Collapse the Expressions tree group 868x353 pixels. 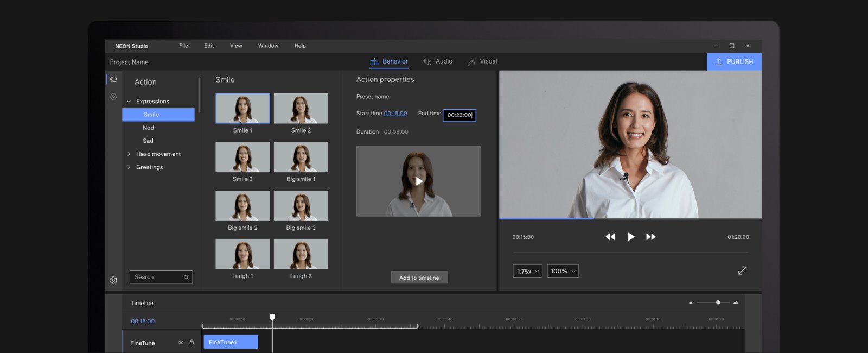[x=129, y=102]
